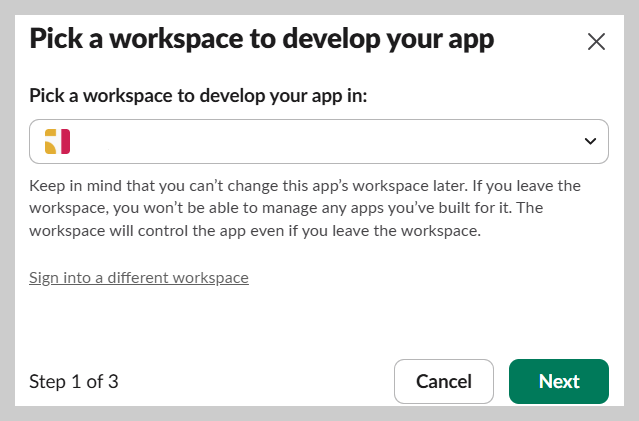Viewport: 639px width, 421px height.
Task: Click the 'Keep in mind' warning paragraph
Action: click(305, 208)
